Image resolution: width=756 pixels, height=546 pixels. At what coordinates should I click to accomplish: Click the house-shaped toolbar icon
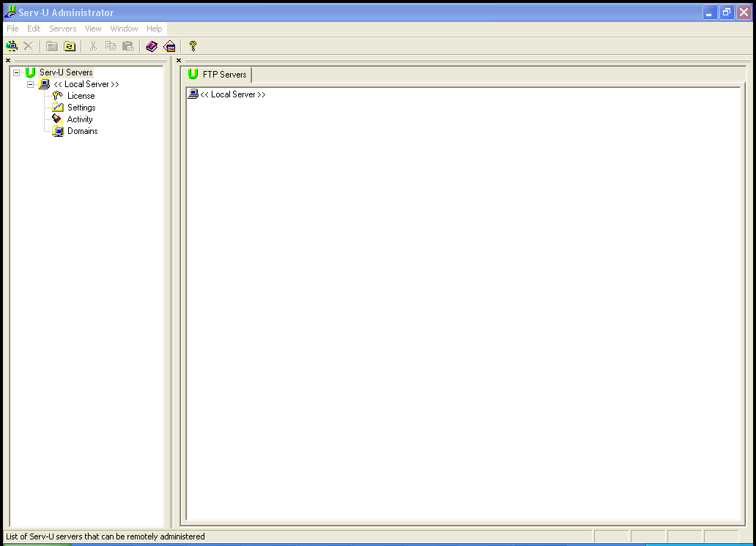[x=170, y=46]
